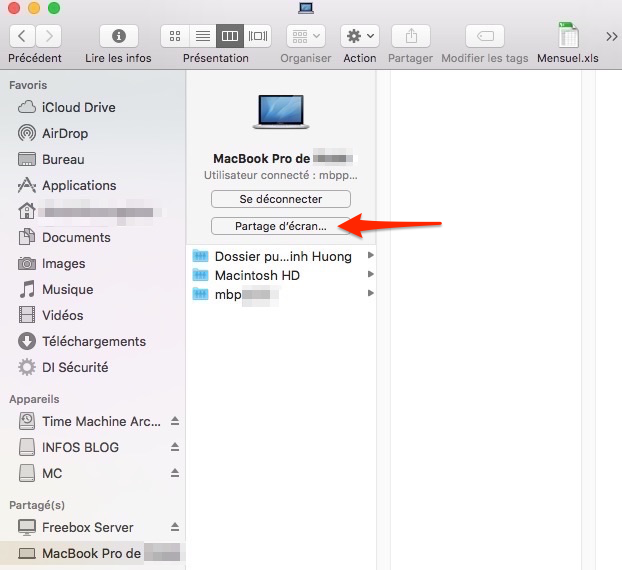Screen dimensions: 622x570
Task: Click the MacBook Pro computer image
Action: point(281,112)
